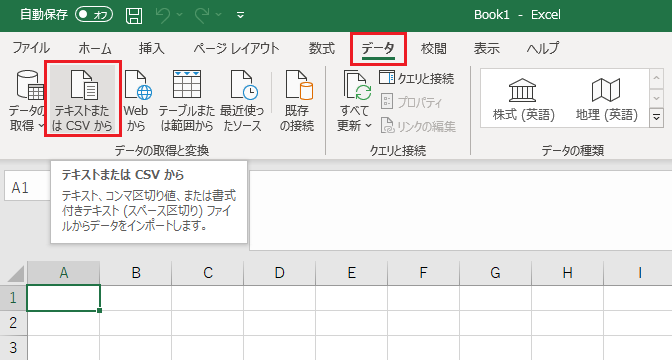
Task: Open the Undo history dropdown arrow
Action: click(179, 15)
